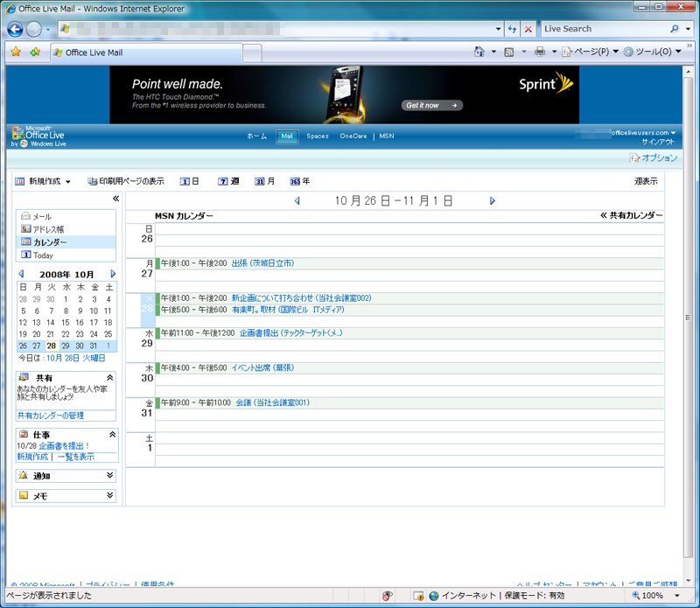
Task: Click OneCare in the navigation bar
Action: coord(353,136)
